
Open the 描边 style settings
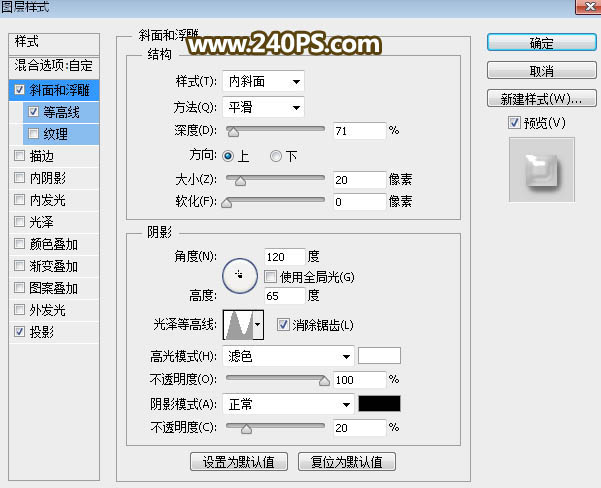coord(42,156)
